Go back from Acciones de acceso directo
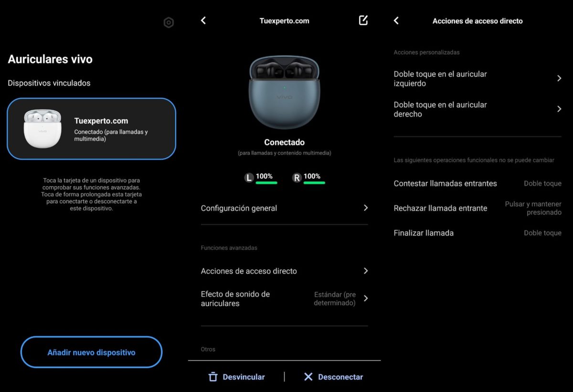Image resolution: width=573 pixels, height=392 pixels. point(396,21)
